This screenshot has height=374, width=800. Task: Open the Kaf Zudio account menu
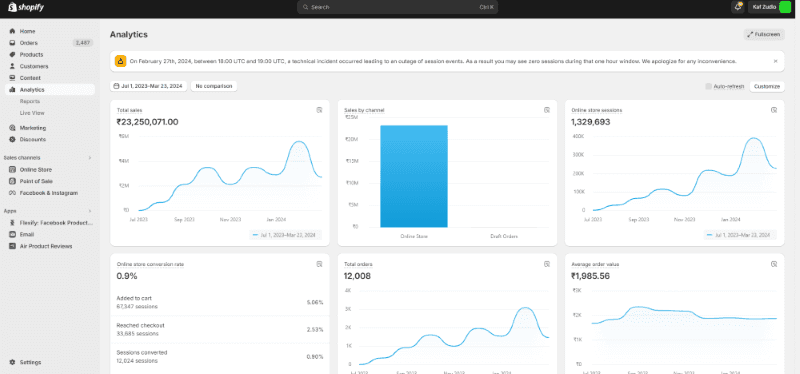click(770, 7)
